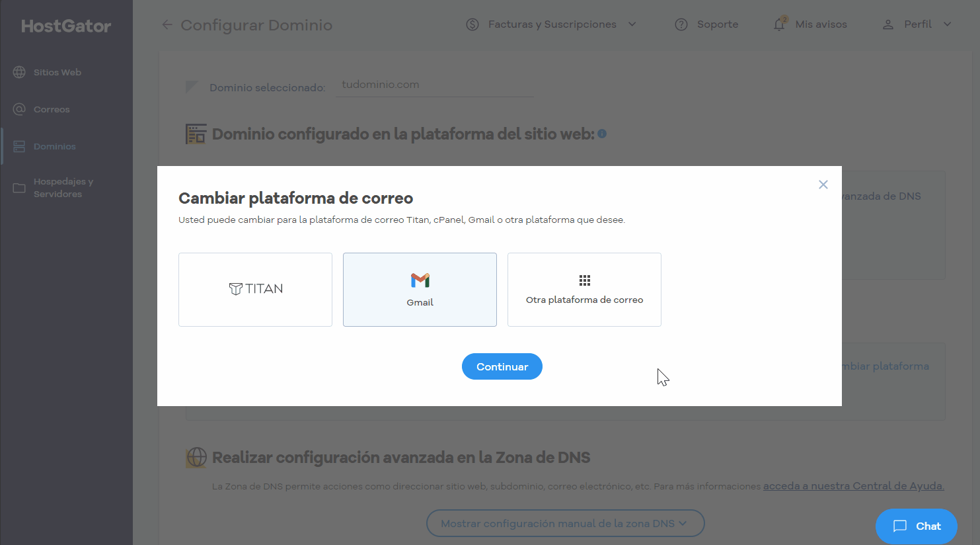Go back with the arrow beside Configurar Dominio
The width and height of the screenshot is (980, 545).
pyautogui.click(x=167, y=24)
